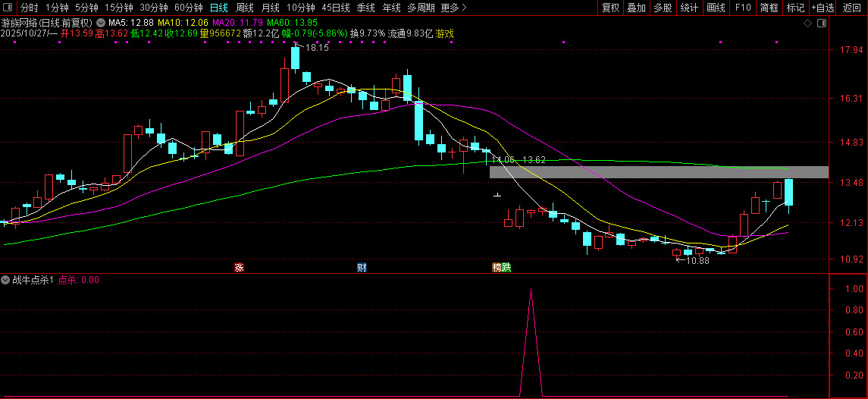Toggle the side panel layout icon
Screen dimensions: 868x399
(x=820, y=24)
